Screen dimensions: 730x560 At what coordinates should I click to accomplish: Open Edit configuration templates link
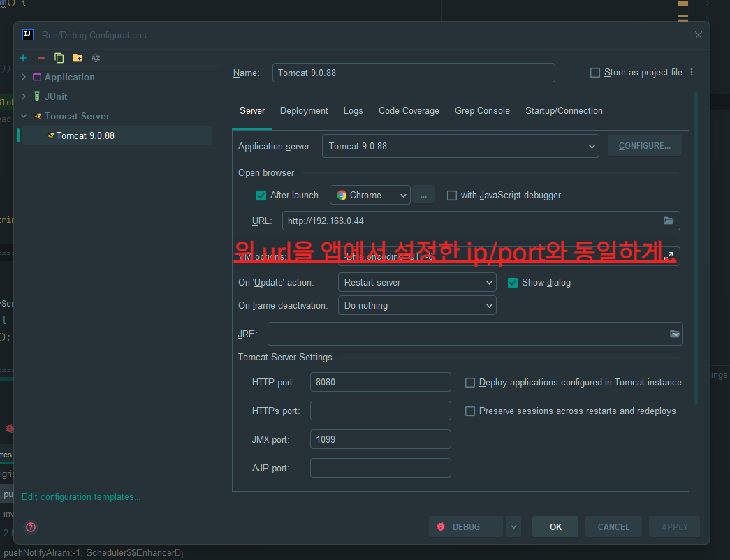[x=81, y=496]
